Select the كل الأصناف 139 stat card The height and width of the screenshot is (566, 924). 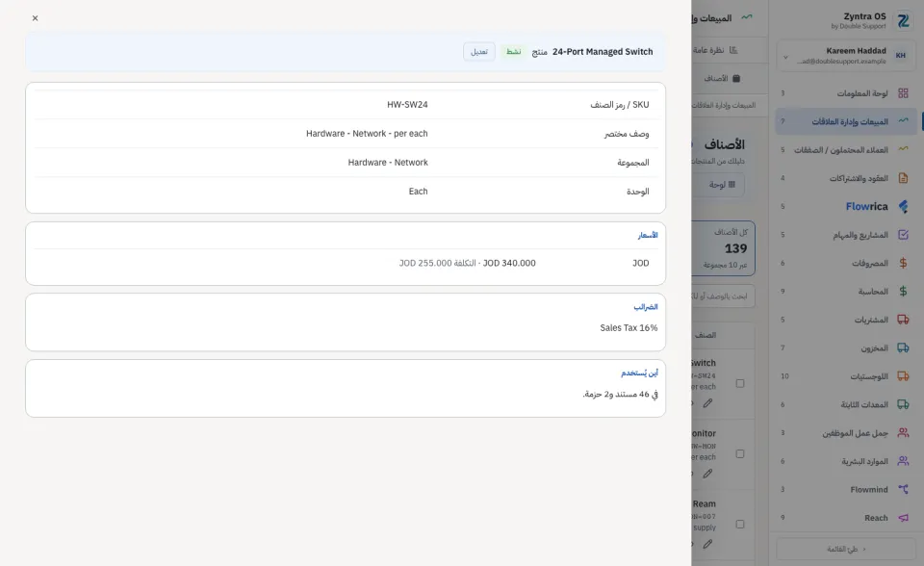(x=724, y=248)
